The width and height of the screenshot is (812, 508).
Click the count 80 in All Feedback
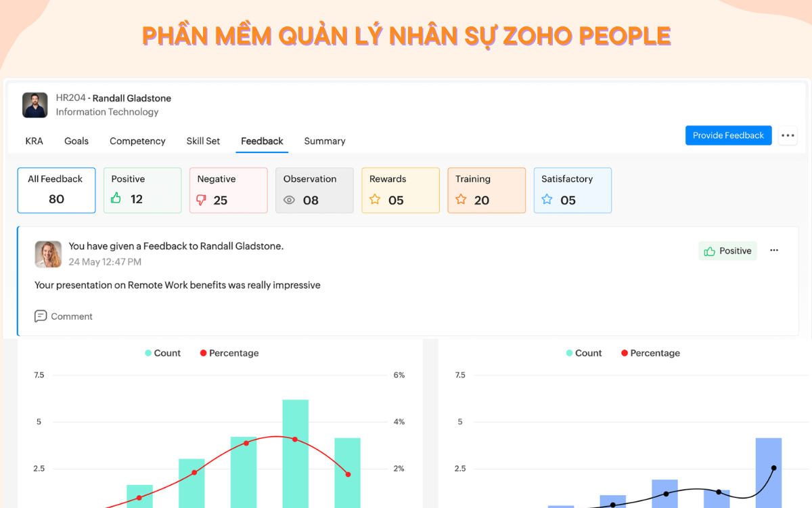[56, 199]
